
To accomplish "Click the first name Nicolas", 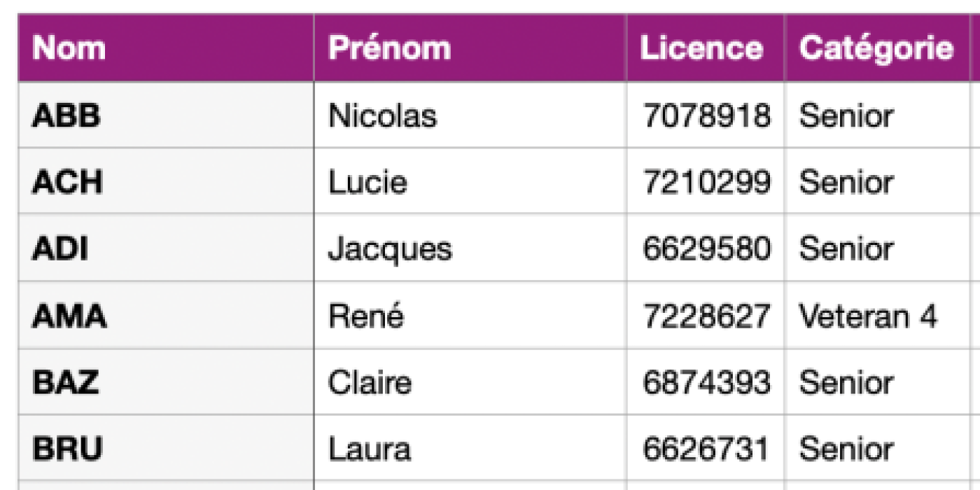I will (382, 115).
